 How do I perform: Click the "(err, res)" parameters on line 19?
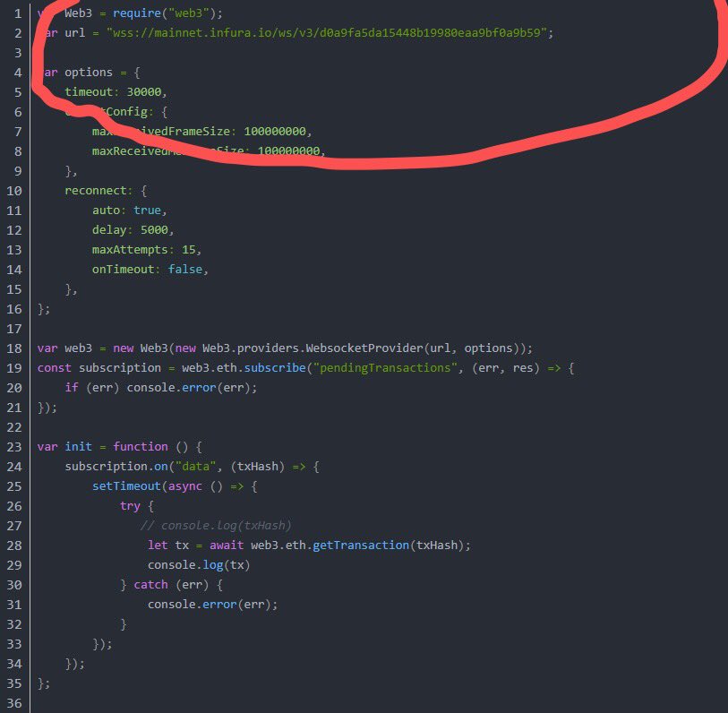(x=506, y=368)
